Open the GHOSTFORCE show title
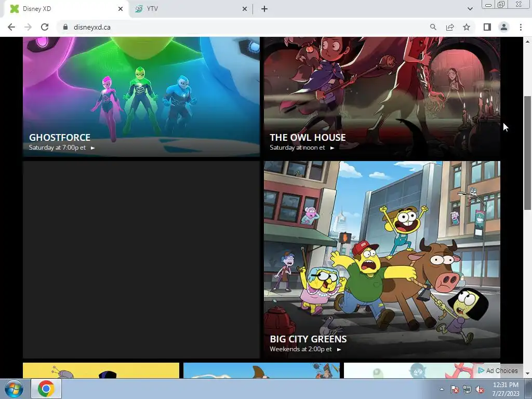This screenshot has width=532, height=399. click(60, 137)
